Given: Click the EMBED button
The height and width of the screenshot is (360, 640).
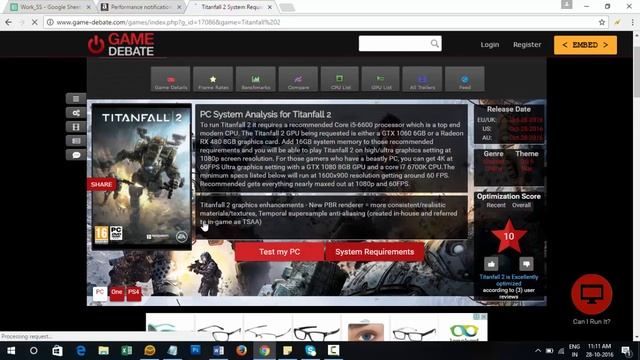Looking at the screenshot, I should [585, 45].
